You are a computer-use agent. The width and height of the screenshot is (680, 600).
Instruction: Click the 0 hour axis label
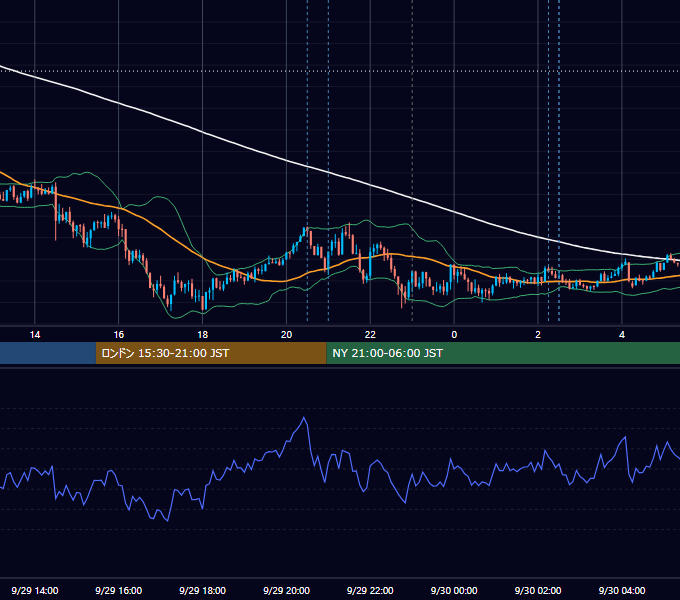[454, 335]
